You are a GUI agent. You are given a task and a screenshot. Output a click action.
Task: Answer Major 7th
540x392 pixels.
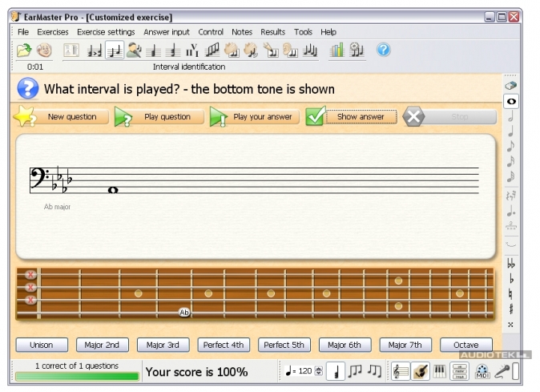[x=405, y=345]
